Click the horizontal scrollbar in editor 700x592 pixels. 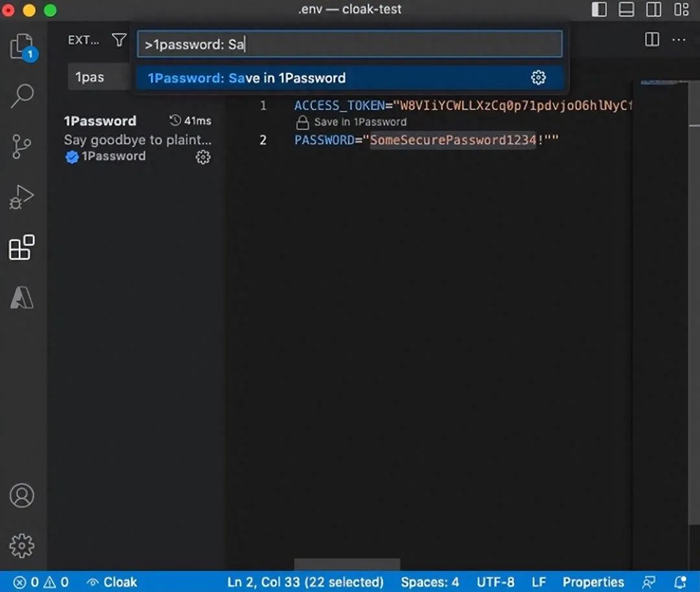coord(347,564)
